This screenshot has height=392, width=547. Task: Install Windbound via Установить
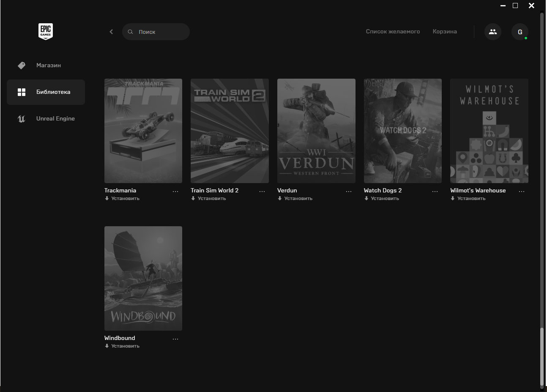122,346
